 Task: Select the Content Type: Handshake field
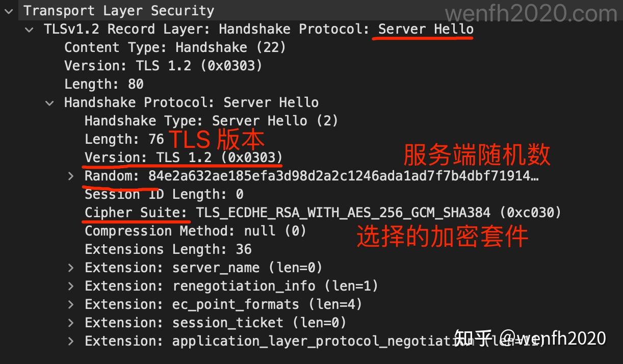[174, 47]
